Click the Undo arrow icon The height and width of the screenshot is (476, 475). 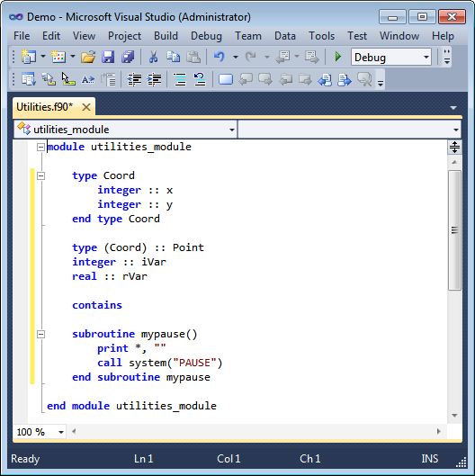coord(220,57)
